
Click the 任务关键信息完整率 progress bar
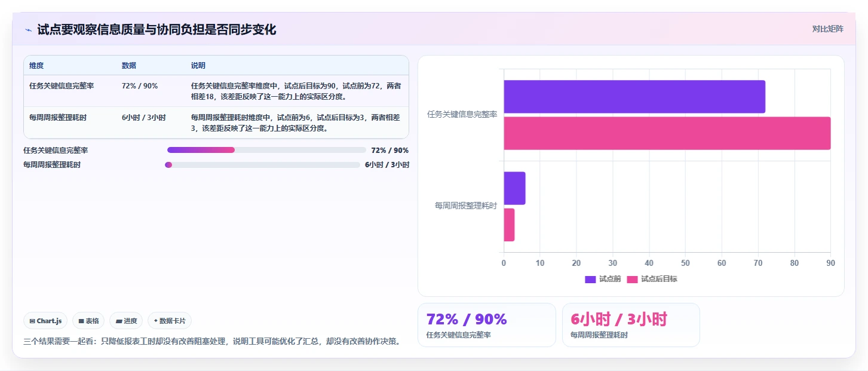(x=266, y=150)
